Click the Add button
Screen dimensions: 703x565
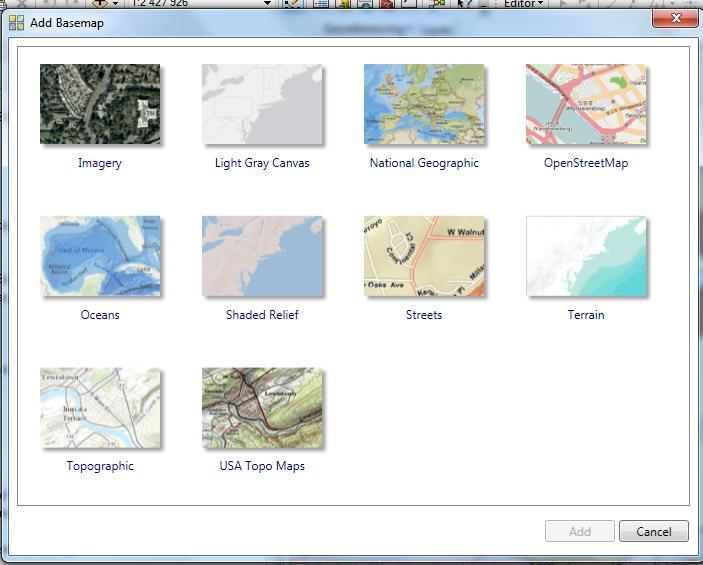click(580, 531)
